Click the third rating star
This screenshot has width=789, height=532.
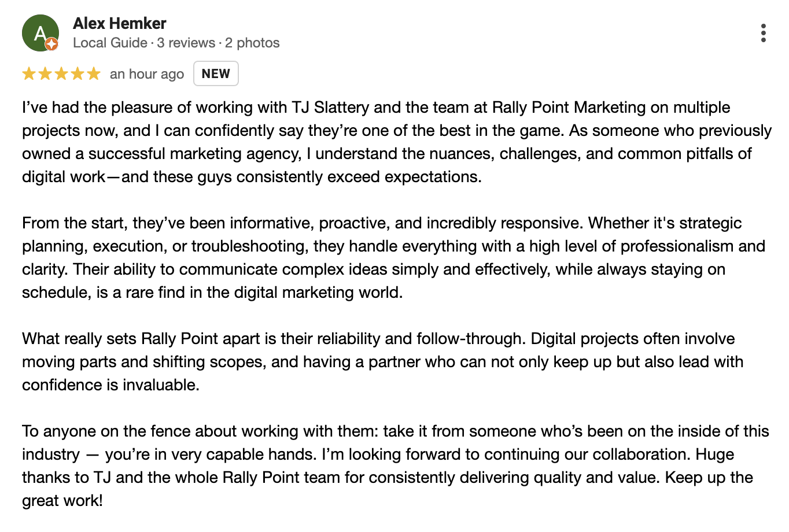coord(61,74)
